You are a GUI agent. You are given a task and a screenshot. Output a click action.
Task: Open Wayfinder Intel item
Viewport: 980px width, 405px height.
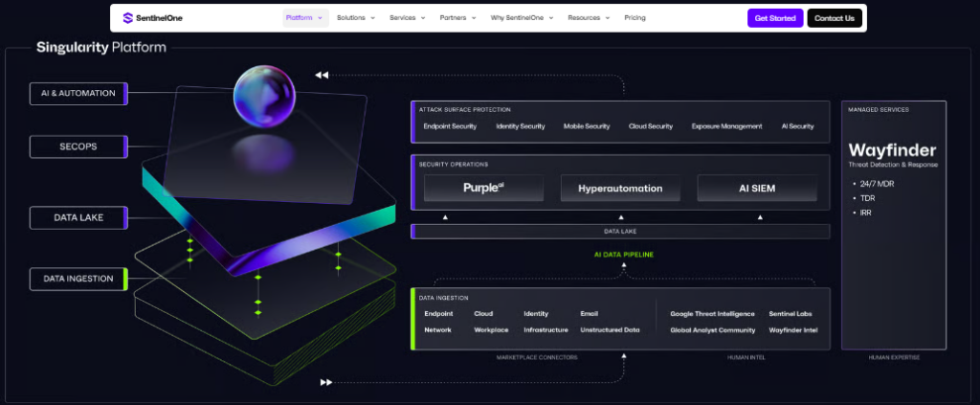(x=793, y=330)
